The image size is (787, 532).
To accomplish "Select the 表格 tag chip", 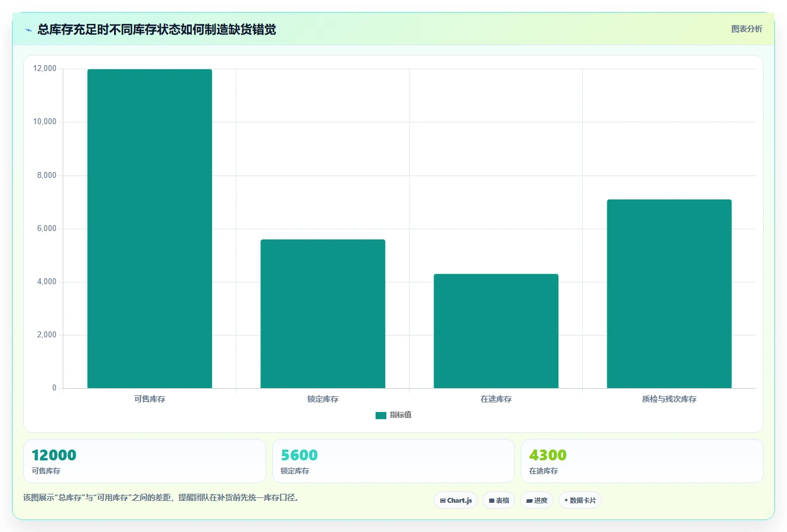I will coord(499,500).
